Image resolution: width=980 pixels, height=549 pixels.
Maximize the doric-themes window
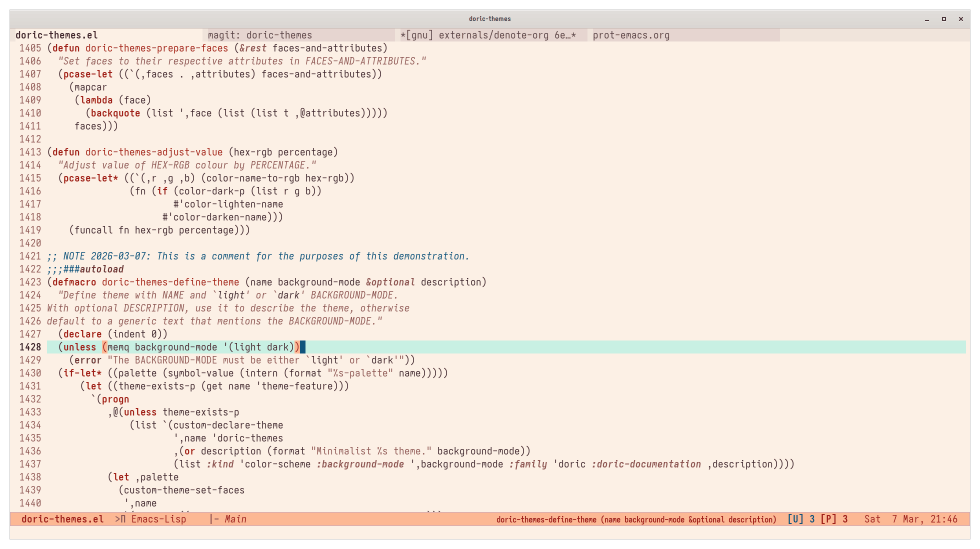pyautogui.click(x=943, y=19)
